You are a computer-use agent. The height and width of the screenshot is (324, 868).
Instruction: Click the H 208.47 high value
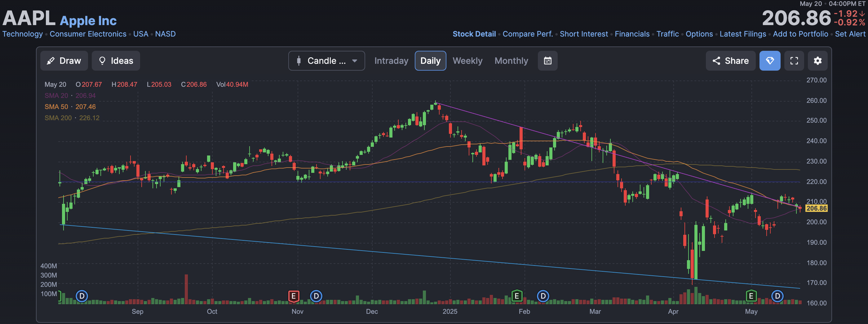click(x=124, y=85)
